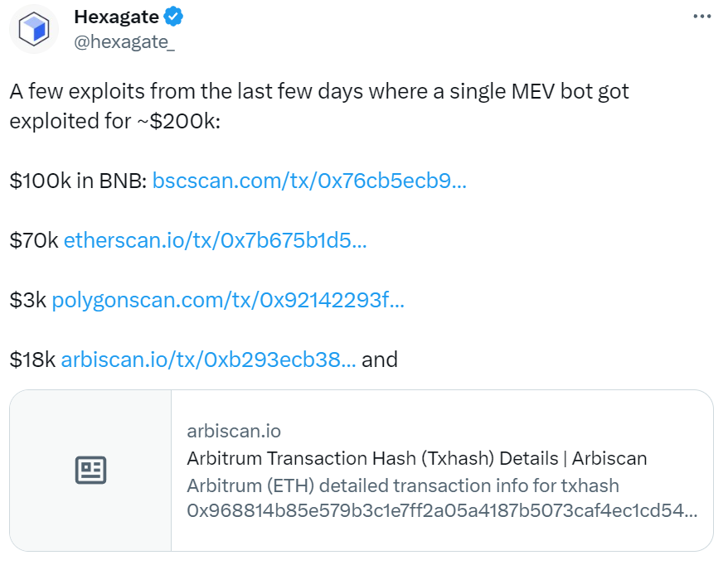
Task: Click the "$70k" amount text
Action: (x=34, y=240)
